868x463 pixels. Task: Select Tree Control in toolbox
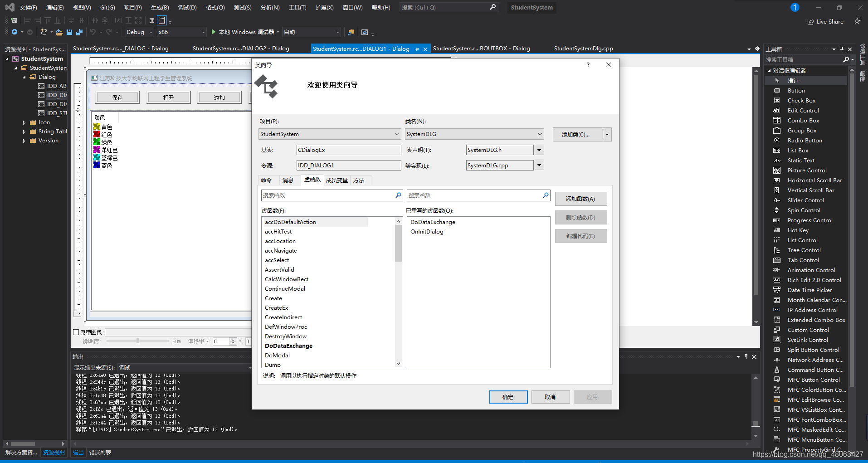pyautogui.click(x=805, y=250)
